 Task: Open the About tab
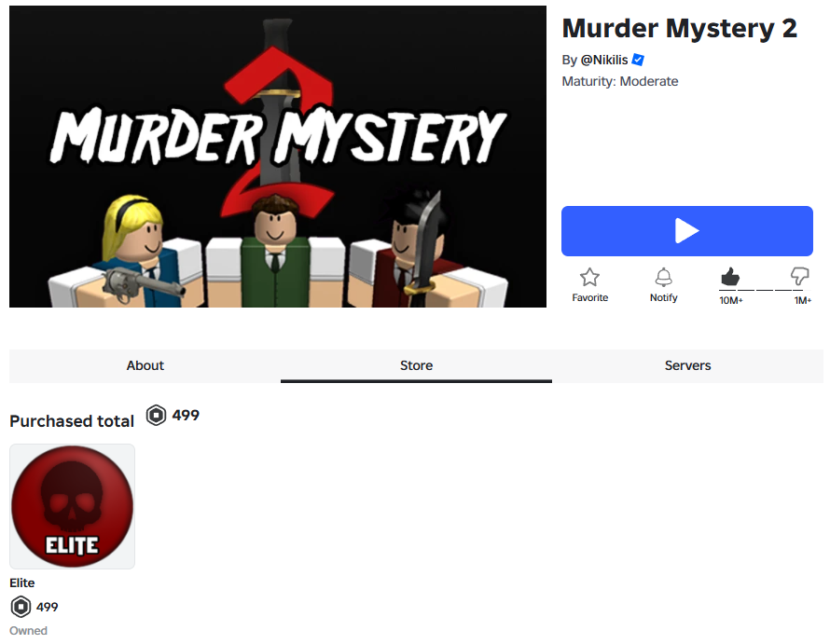(x=145, y=365)
